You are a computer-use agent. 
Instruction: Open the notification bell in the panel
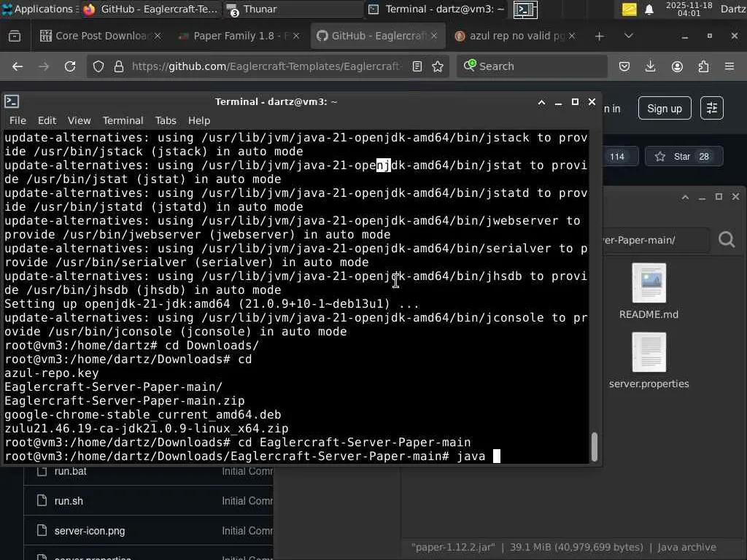tap(649, 9)
